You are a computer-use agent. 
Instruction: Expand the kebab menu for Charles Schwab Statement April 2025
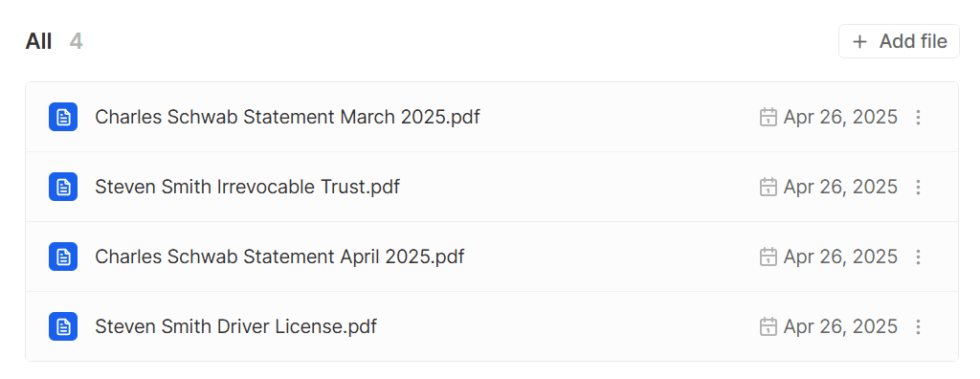tap(918, 256)
